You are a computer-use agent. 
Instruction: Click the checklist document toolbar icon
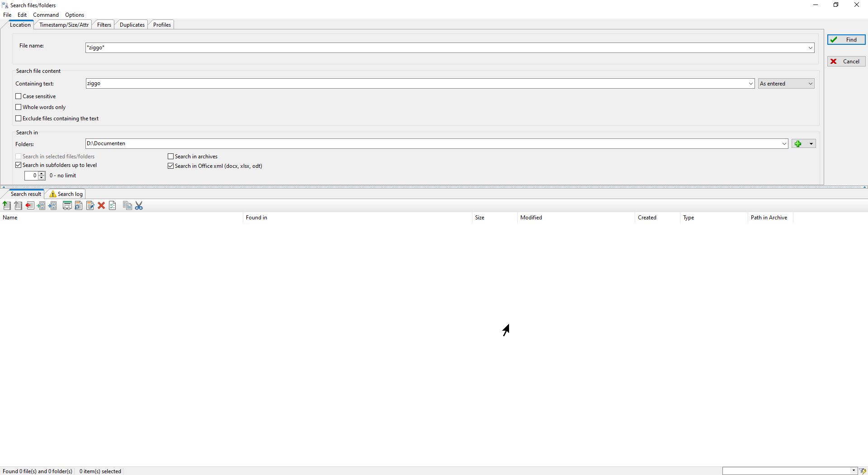coord(113,206)
